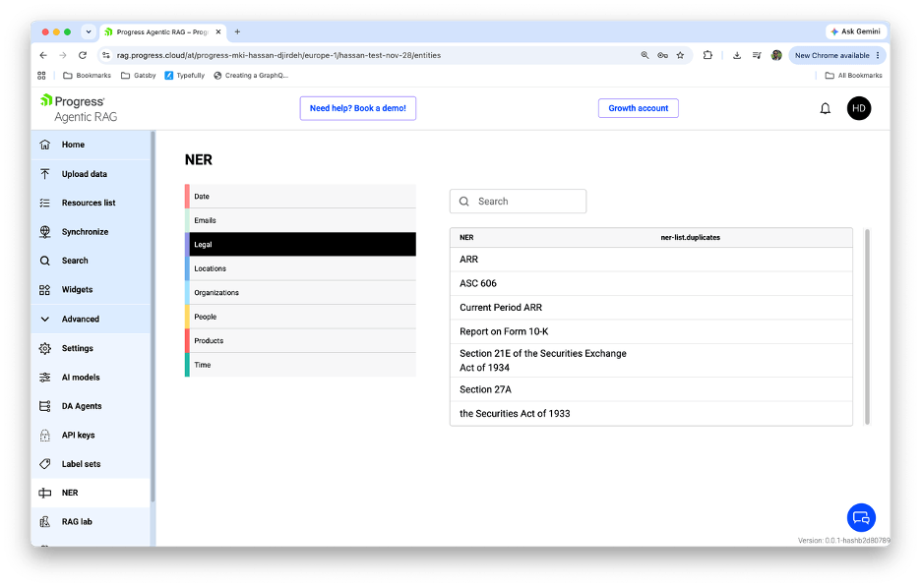Select the Emails entity family
Viewport: 921px width, 588px height.
pyautogui.click(x=300, y=220)
